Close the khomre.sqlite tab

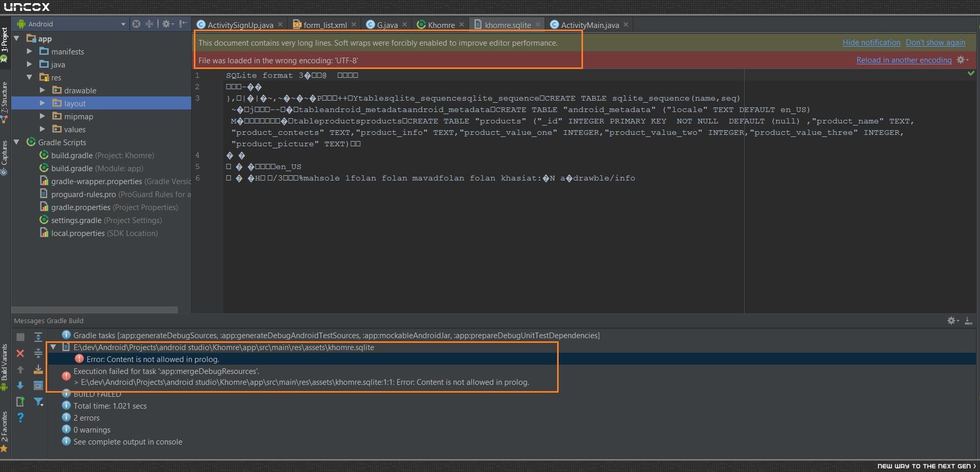538,24
